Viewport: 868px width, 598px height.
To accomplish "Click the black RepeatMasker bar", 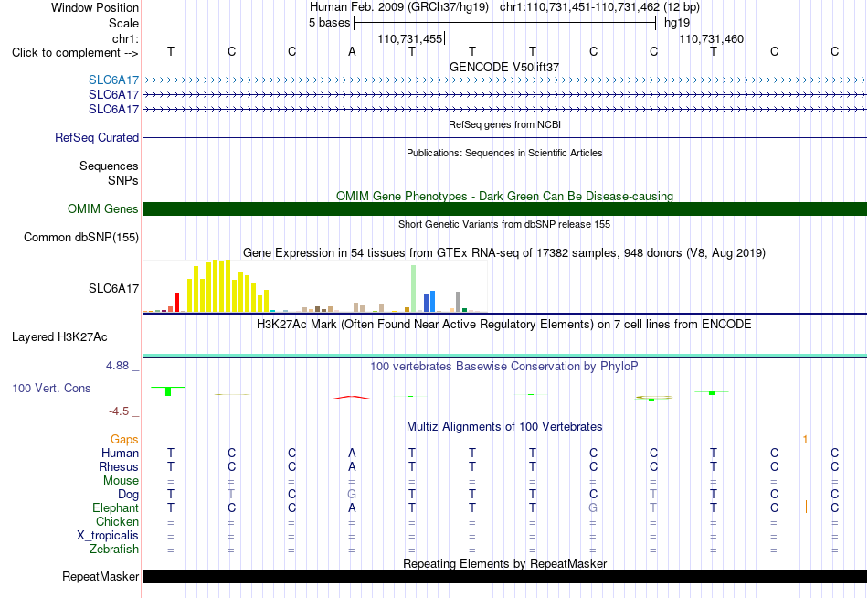I will click(504, 576).
